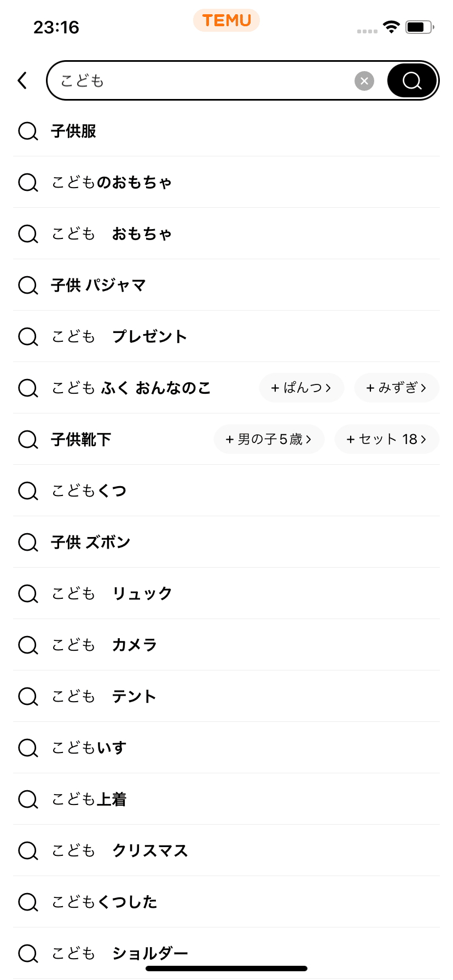This screenshot has width=453, height=980.
Task: Tap magnifier icon beside 子供服
Action: [28, 131]
